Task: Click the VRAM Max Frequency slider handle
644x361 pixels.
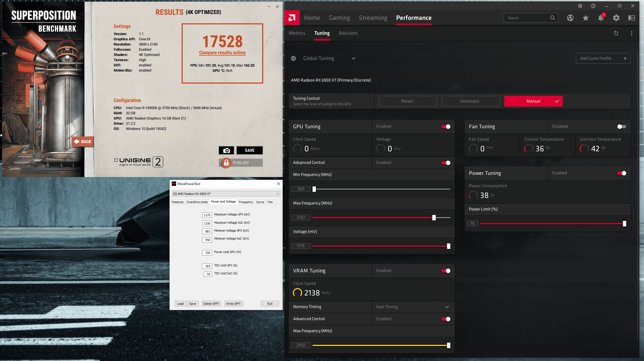Action: pos(449,345)
